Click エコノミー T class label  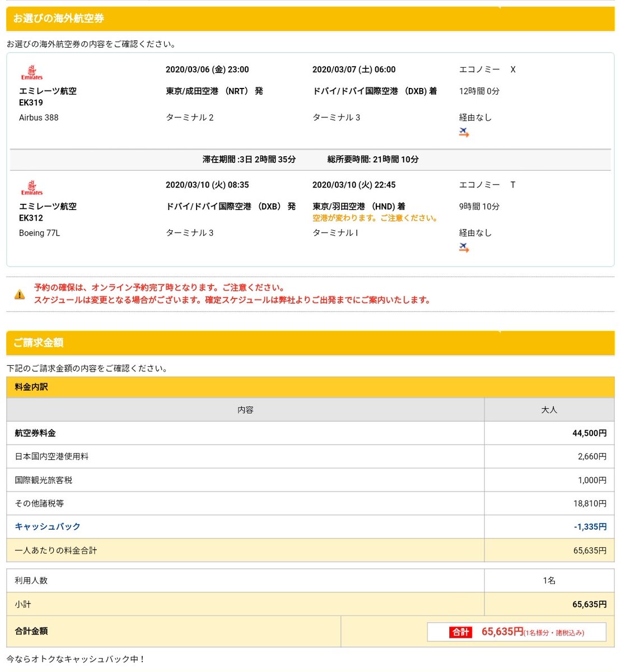[x=487, y=185]
